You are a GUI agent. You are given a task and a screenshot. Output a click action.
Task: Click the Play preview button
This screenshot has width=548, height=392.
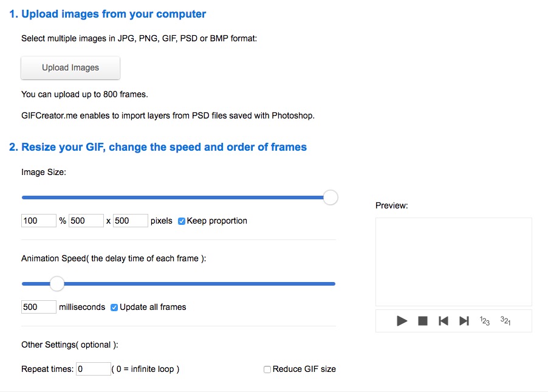coord(402,321)
